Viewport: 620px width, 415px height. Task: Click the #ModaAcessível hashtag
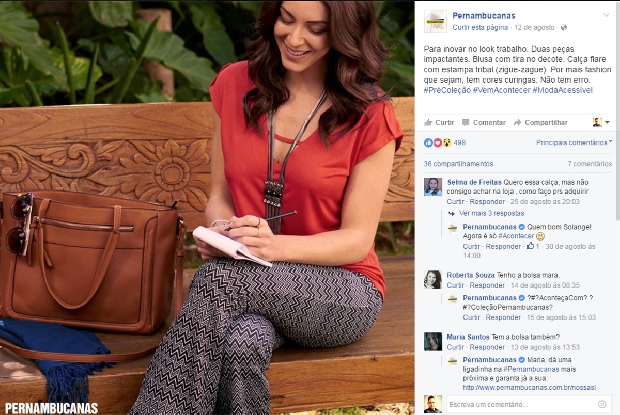coord(562,90)
